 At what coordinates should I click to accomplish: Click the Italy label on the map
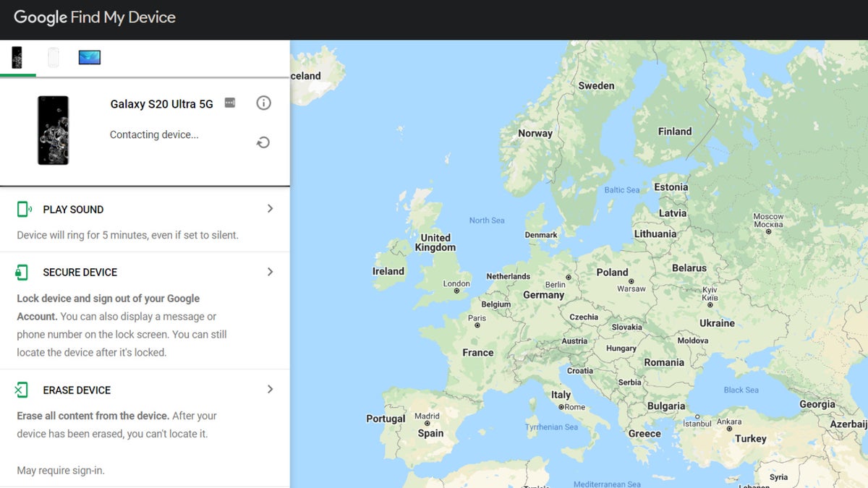point(561,395)
